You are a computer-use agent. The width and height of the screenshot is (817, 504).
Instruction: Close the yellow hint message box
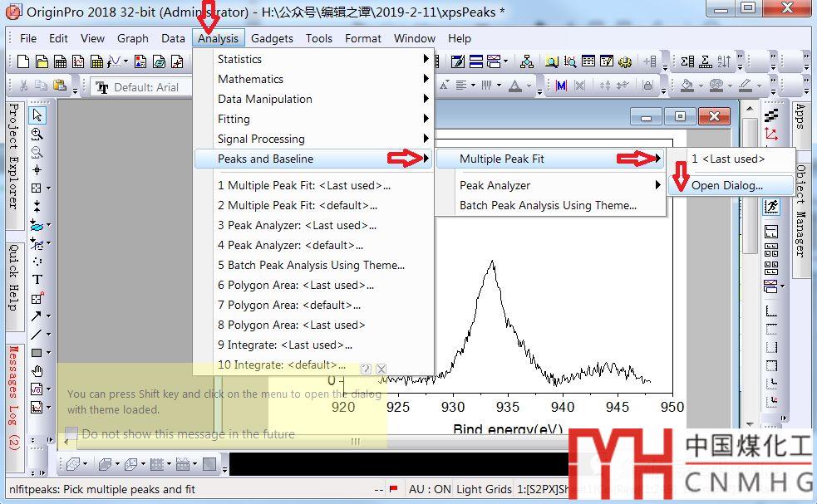coord(381,369)
